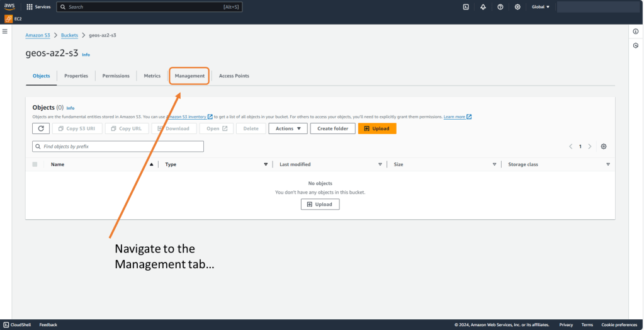Click the refresh objects button
644x330 pixels.
pos(40,128)
